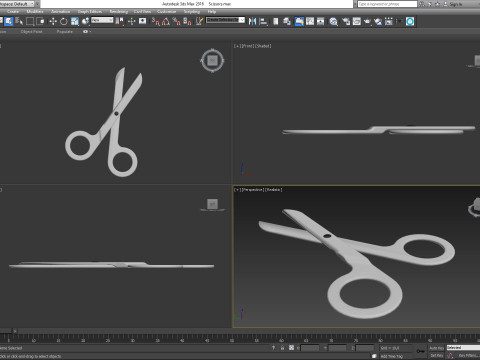The width and height of the screenshot is (480, 360).
Task: Open the Animation menu
Action: tap(60, 12)
